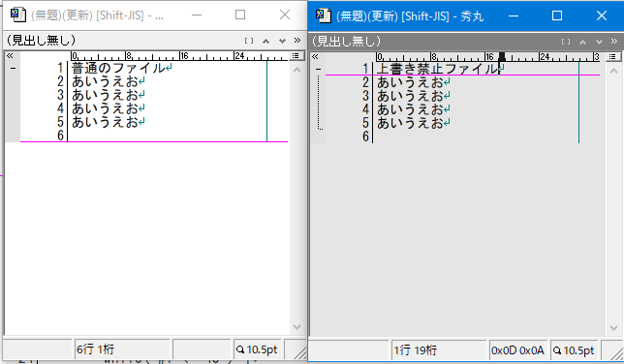624x364 pixels.
Task: Click scroll down arrow in right window
Action: pos(613,328)
